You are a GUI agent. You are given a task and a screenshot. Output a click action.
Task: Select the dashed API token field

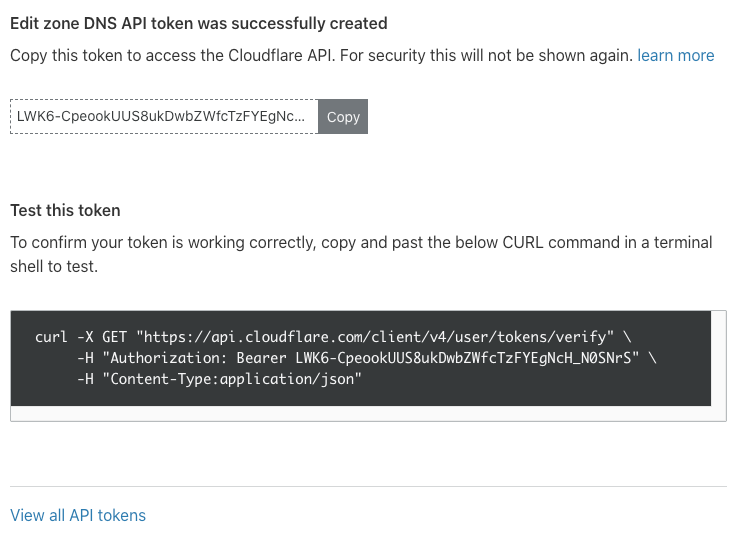163,117
